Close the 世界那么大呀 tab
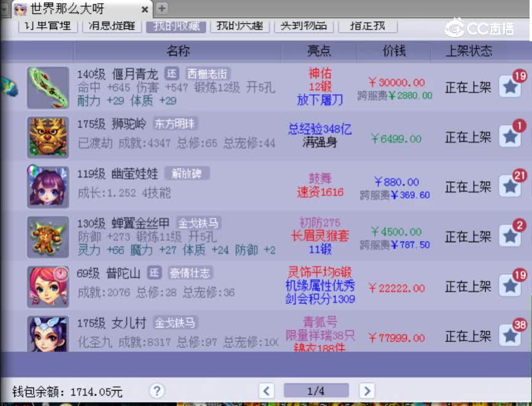Screen dimensions: 532x406 (x=145, y=9)
